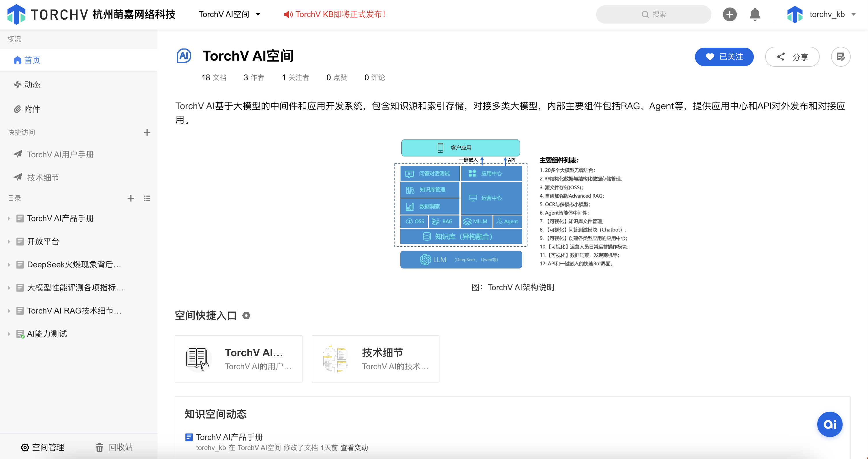The height and width of the screenshot is (459, 868).
Task: Click the plus create button in header
Action: (730, 14)
